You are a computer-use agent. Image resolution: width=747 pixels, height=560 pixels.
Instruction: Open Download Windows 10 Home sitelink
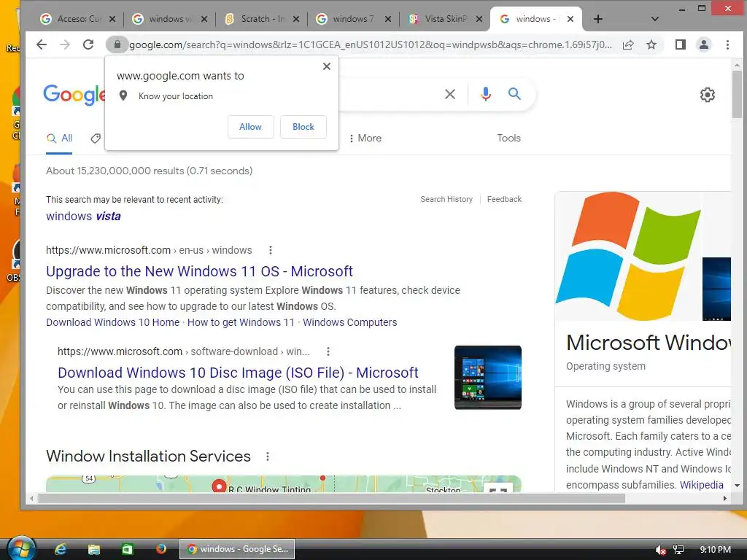point(113,322)
